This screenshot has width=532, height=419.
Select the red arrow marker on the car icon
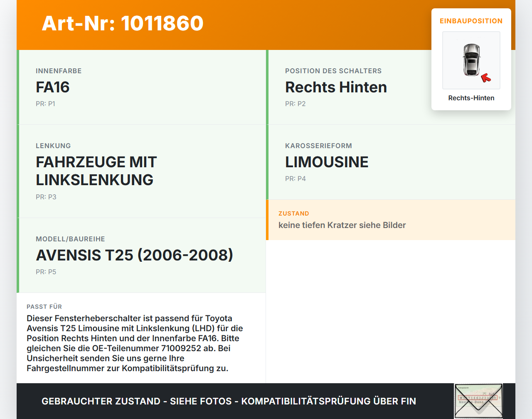click(x=486, y=77)
